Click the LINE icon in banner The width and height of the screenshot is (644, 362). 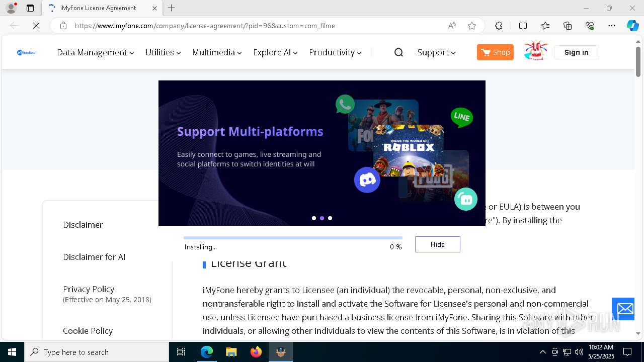point(461,117)
